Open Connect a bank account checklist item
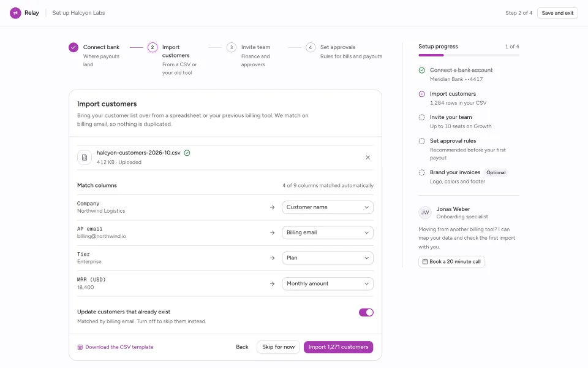 point(461,70)
